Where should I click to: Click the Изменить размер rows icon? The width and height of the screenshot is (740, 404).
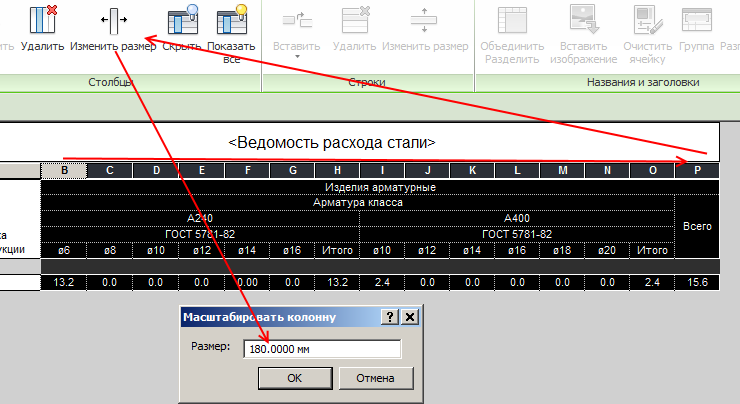[x=424, y=20]
